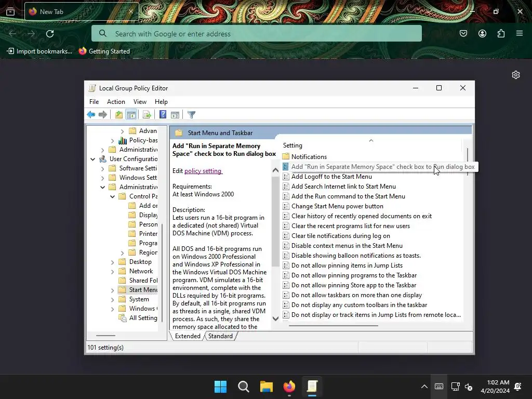
Task: Close the New Tab tab
Action: coord(130,11)
